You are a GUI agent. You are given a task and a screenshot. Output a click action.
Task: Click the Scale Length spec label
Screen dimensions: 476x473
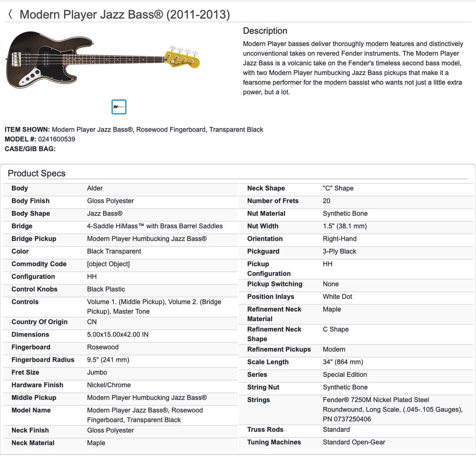point(268,362)
